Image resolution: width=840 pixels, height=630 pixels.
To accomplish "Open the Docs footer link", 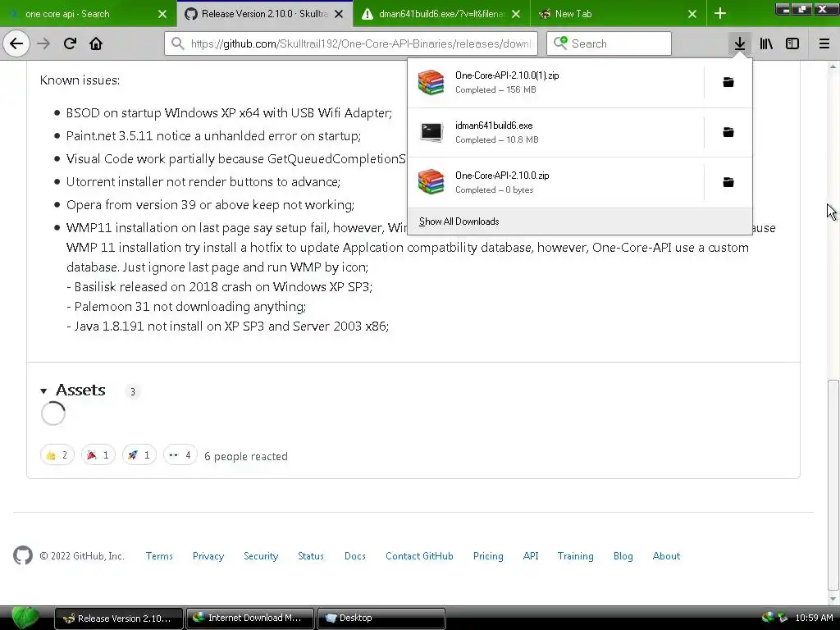I will [355, 556].
